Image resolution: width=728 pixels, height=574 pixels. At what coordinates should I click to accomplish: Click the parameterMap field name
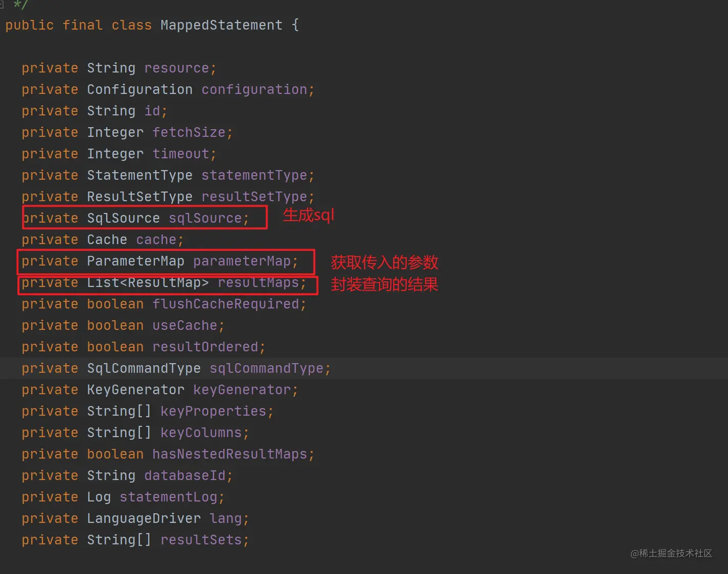(x=242, y=261)
